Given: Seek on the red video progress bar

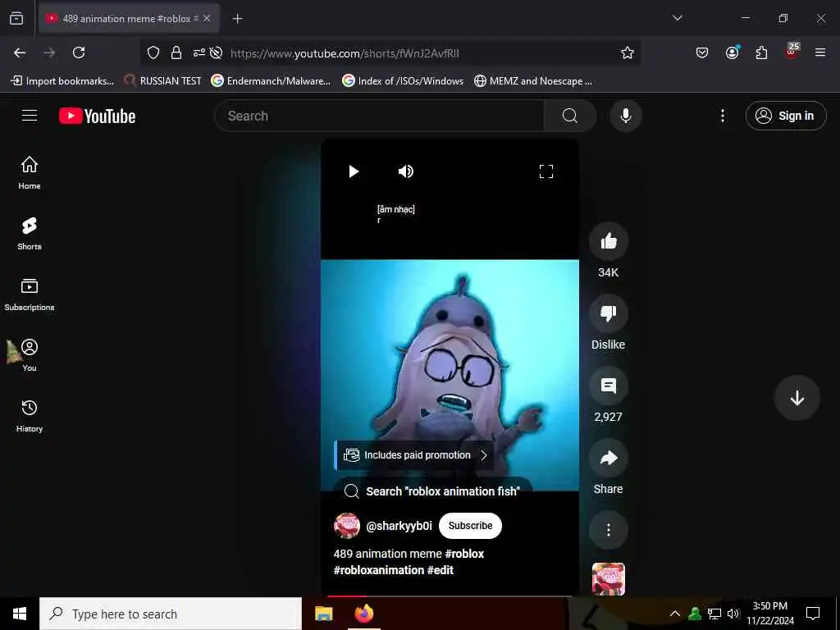Looking at the screenshot, I should 450,596.
